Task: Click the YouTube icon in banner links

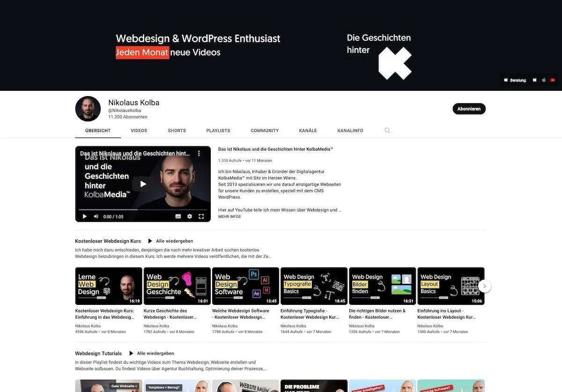Action: click(553, 80)
